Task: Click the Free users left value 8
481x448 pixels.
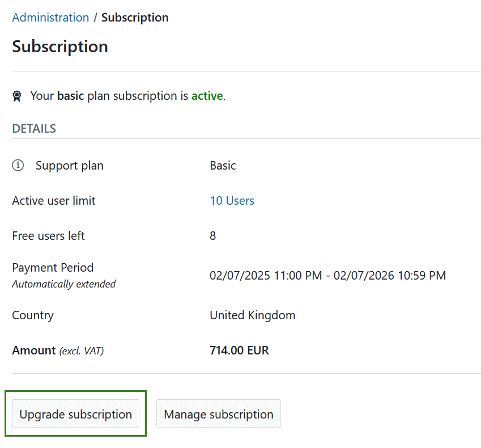Action: [x=213, y=236]
